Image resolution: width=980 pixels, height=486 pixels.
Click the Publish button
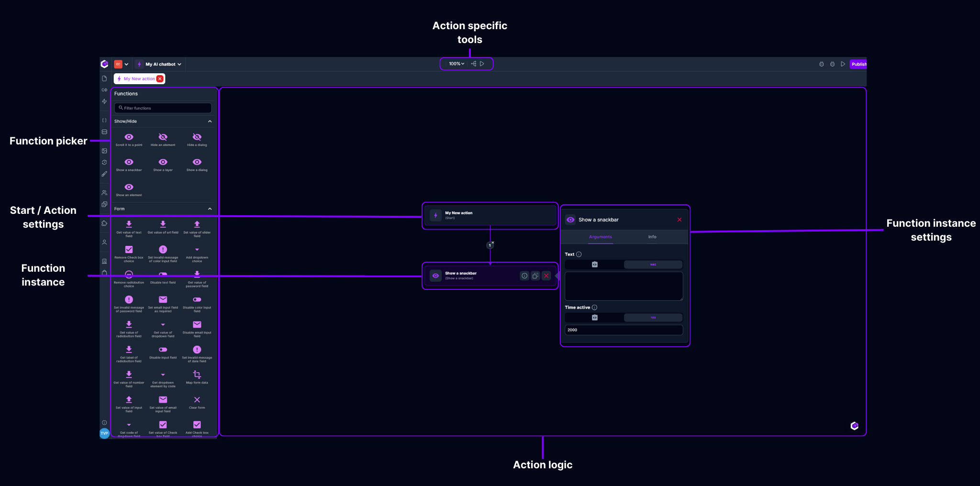click(859, 64)
